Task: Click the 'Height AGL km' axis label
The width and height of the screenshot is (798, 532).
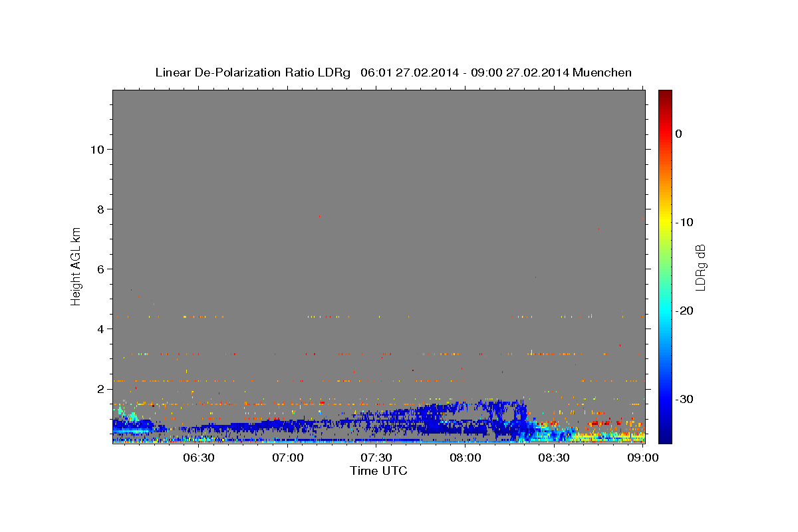Action: click(x=76, y=265)
